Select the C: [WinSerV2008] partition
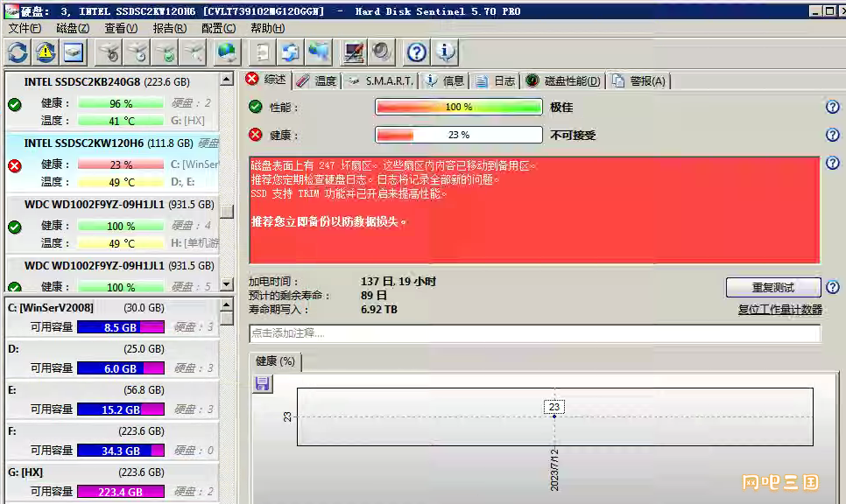The height and width of the screenshot is (504, 846). 112,318
